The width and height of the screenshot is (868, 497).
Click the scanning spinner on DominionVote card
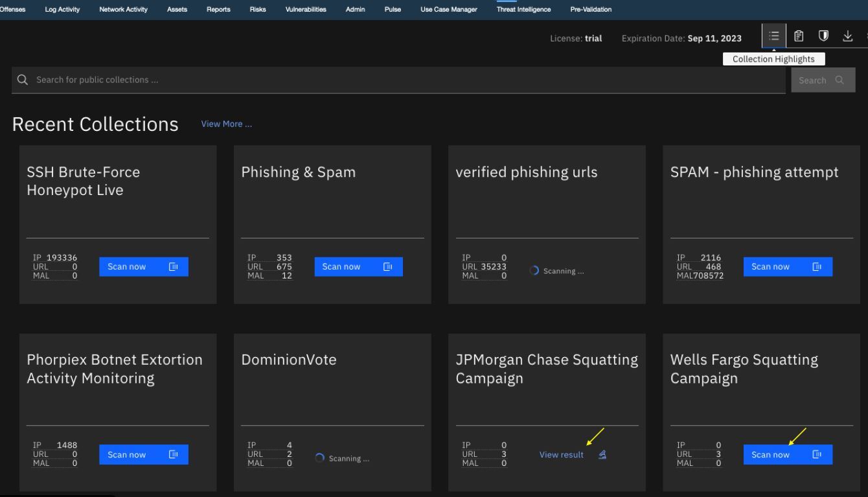(319, 459)
